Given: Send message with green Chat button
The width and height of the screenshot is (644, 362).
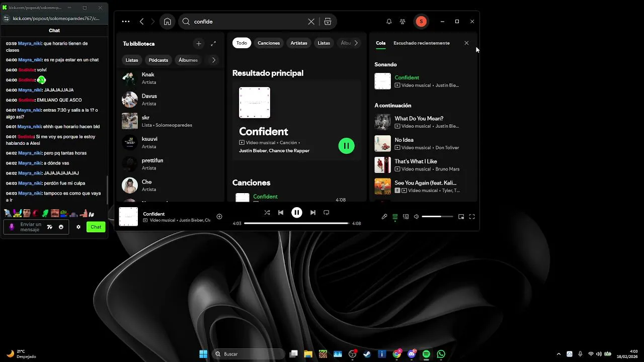Looking at the screenshot, I should pyautogui.click(x=96, y=227).
